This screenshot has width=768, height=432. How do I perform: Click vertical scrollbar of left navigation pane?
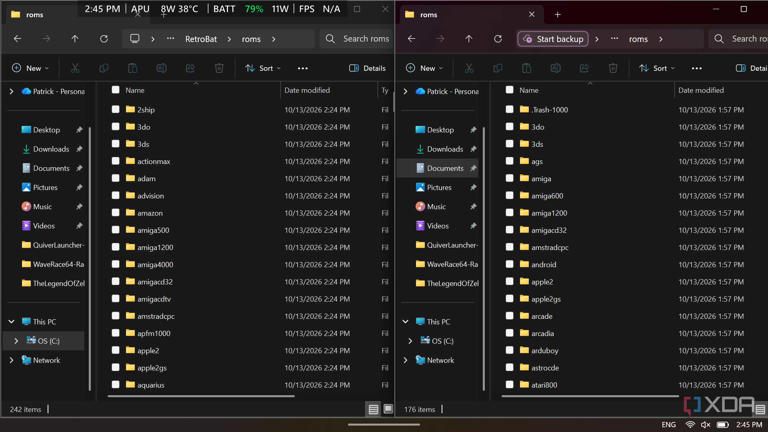click(x=90, y=258)
